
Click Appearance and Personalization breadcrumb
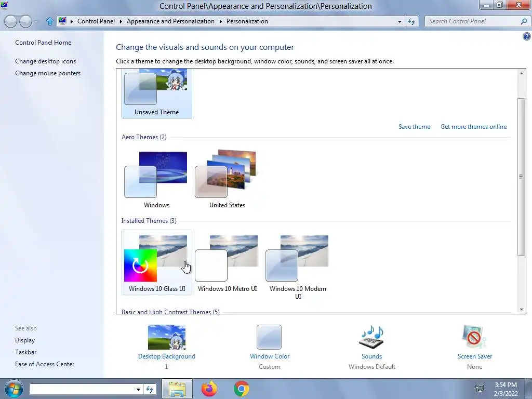170,21
